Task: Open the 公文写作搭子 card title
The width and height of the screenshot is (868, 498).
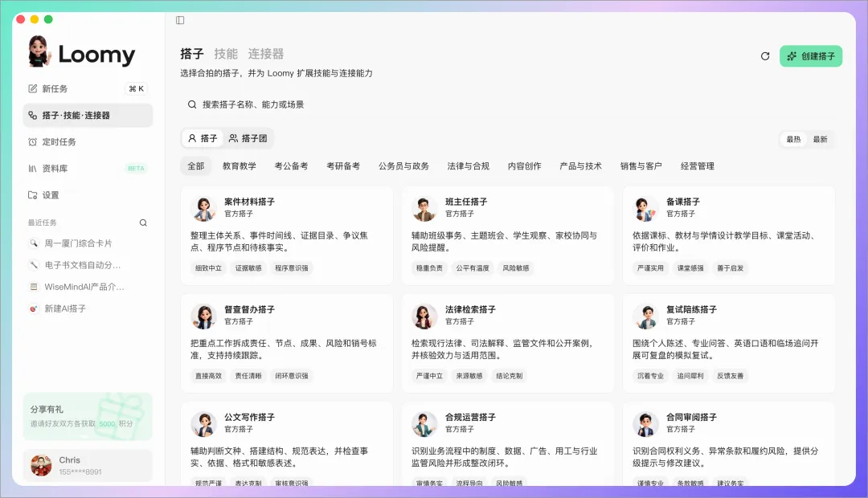Action: 250,417
